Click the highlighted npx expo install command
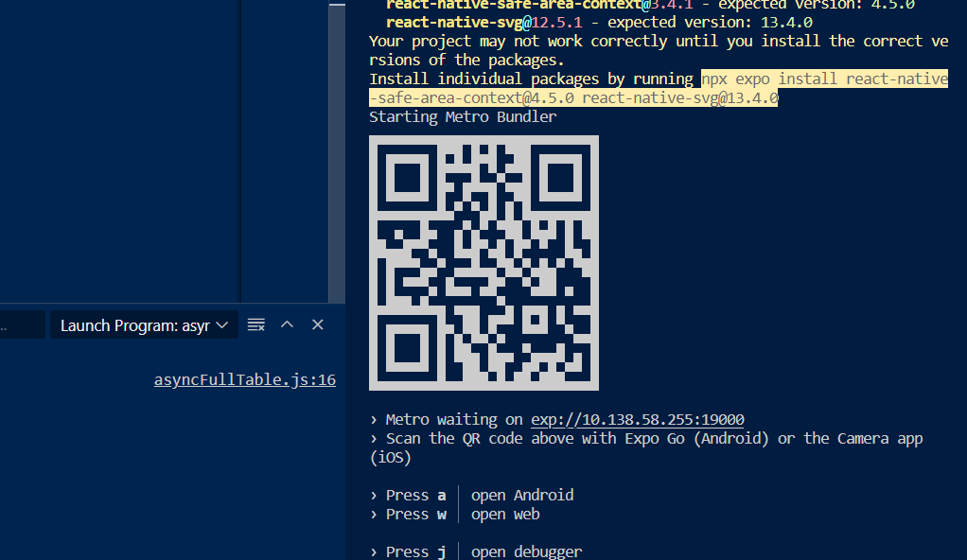This screenshot has height=560, width=967. point(659,88)
